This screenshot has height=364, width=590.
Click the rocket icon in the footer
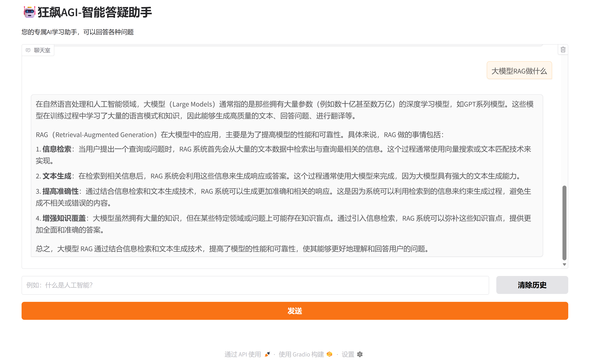tap(267, 354)
